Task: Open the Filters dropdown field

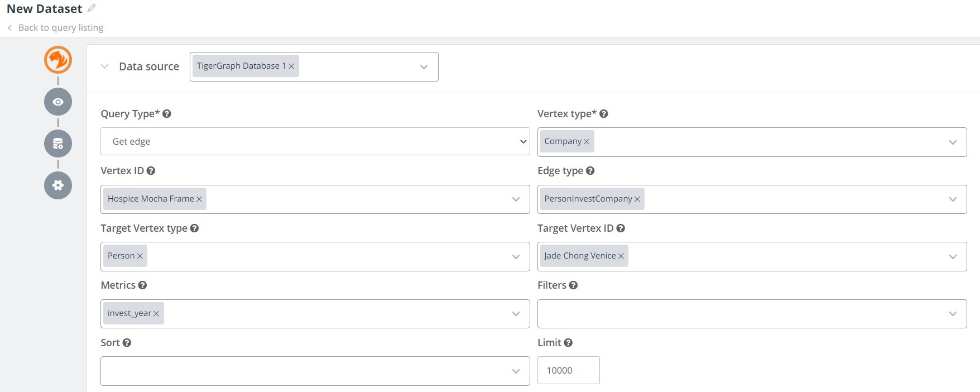Action: (x=751, y=314)
